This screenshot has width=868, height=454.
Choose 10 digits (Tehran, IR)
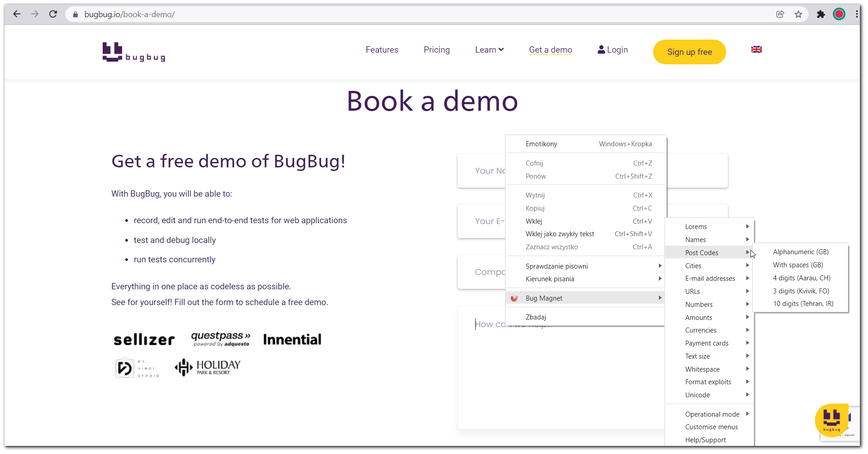coord(801,304)
